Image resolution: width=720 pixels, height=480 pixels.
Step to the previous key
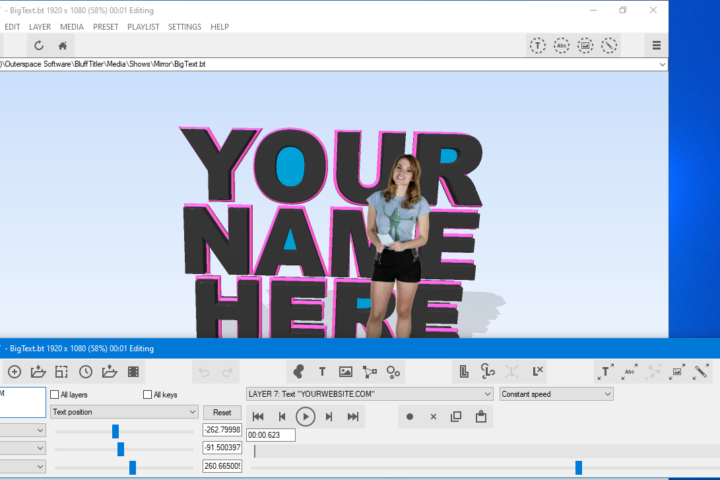click(x=282, y=417)
